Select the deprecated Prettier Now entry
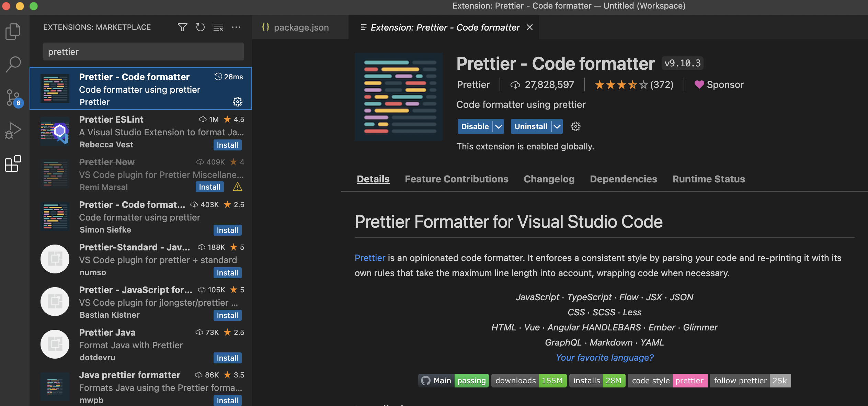The height and width of the screenshot is (406, 868). tap(141, 174)
